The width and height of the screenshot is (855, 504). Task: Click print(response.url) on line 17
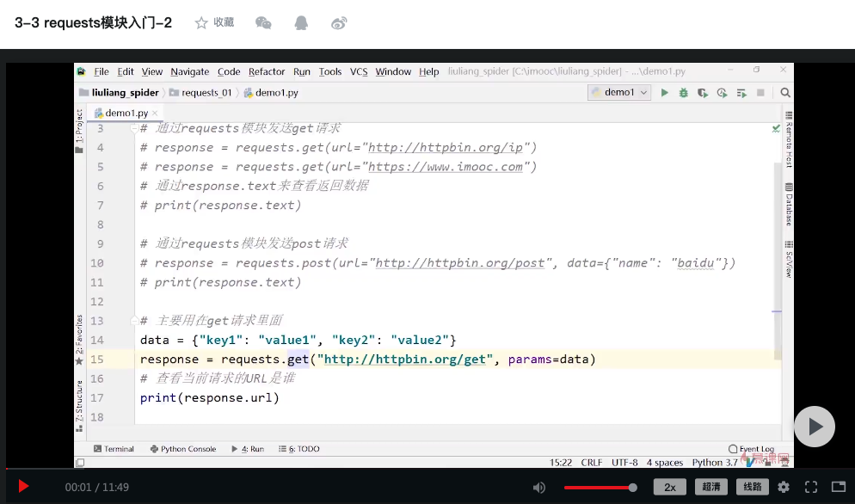pyautogui.click(x=209, y=398)
